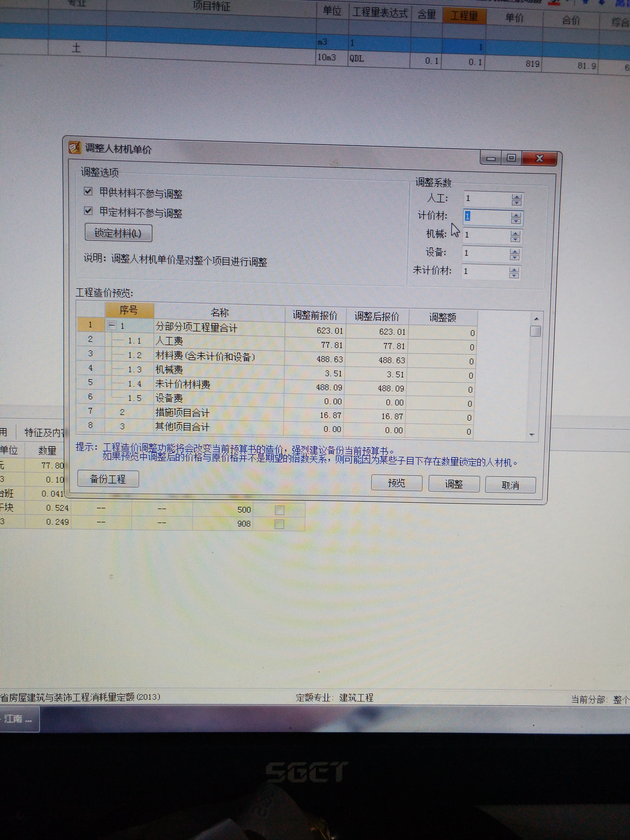Click the 数量 column header in bottom panel

[x=47, y=451]
